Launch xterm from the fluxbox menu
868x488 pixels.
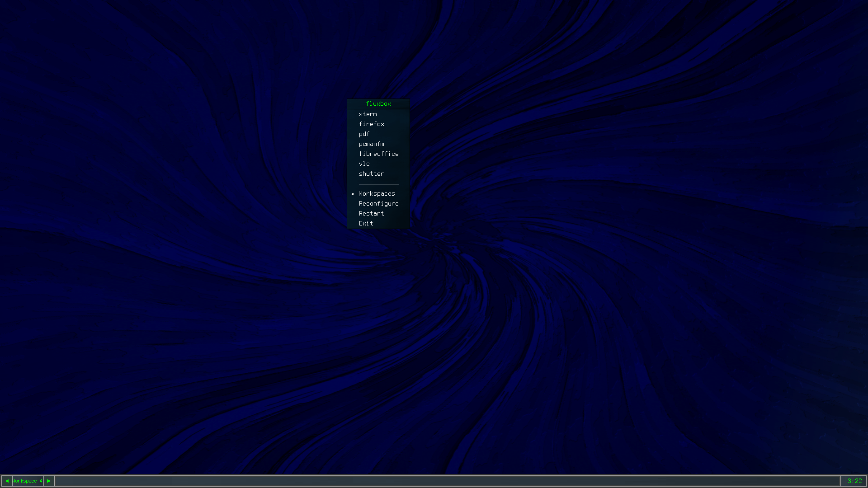point(368,114)
